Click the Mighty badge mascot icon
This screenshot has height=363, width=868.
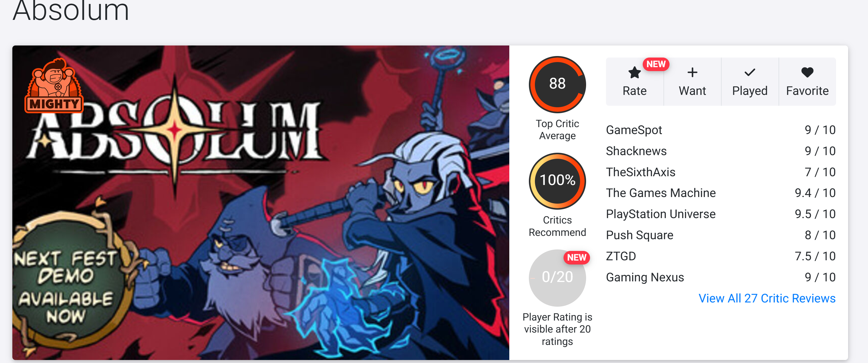click(54, 86)
